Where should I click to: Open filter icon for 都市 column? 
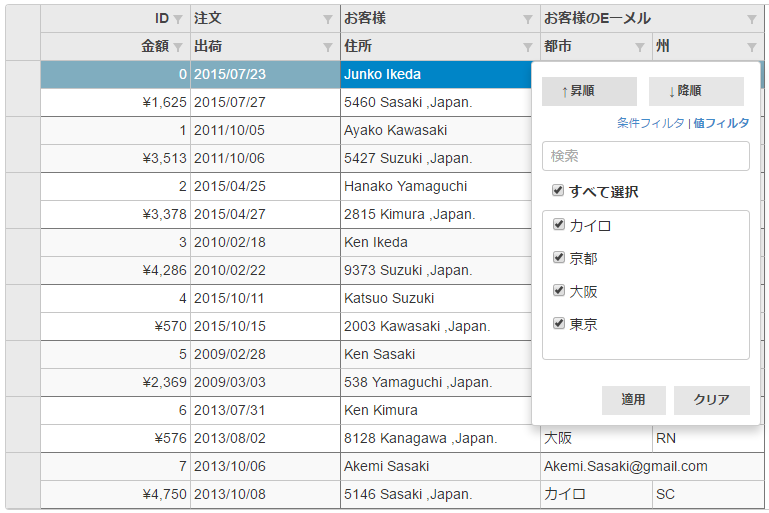[640, 47]
